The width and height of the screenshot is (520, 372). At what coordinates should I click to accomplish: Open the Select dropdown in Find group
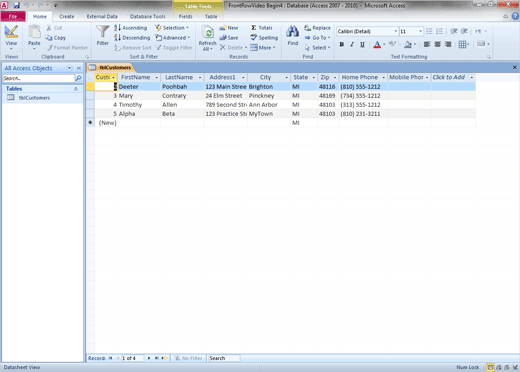click(x=317, y=48)
